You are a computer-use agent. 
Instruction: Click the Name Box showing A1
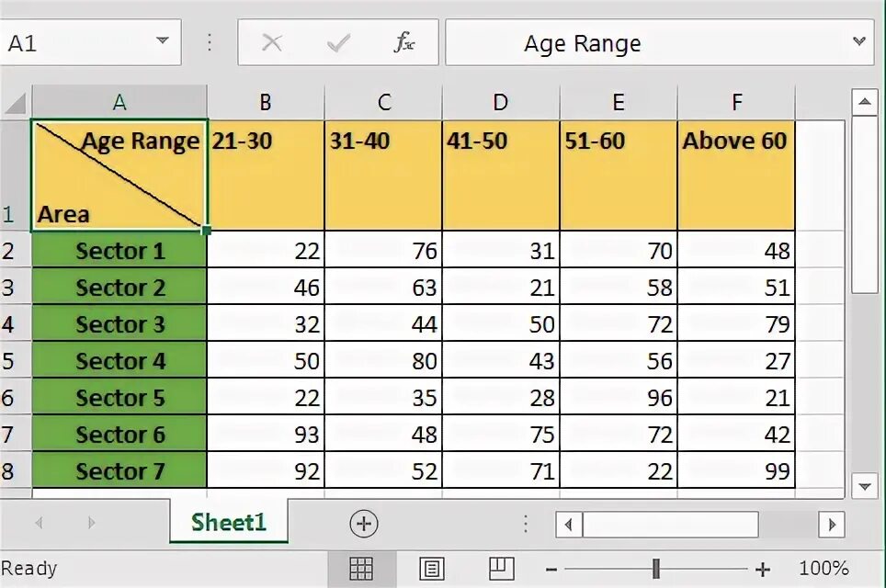(x=90, y=42)
